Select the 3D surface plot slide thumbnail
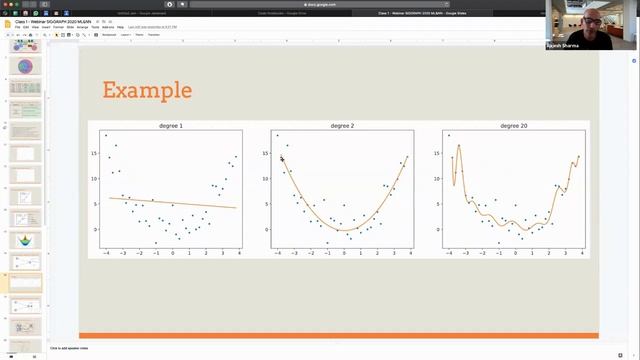The height and width of the screenshot is (360, 640). tap(25, 240)
